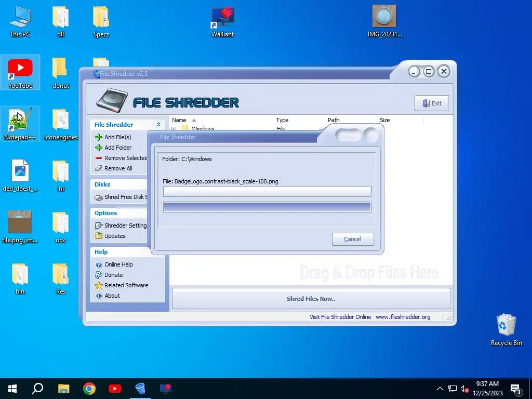Open the notification center in the taskbar
The width and height of the screenshot is (532, 399).
click(516, 389)
